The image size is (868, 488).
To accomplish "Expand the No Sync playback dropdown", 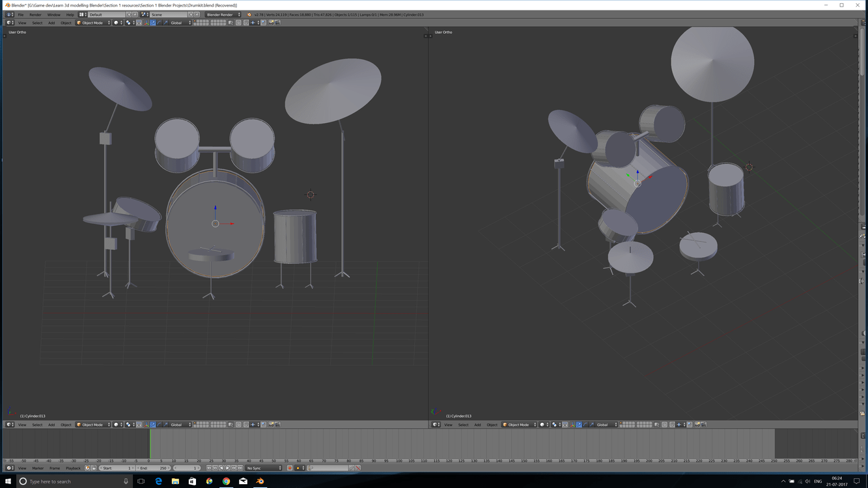I will click(x=264, y=468).
